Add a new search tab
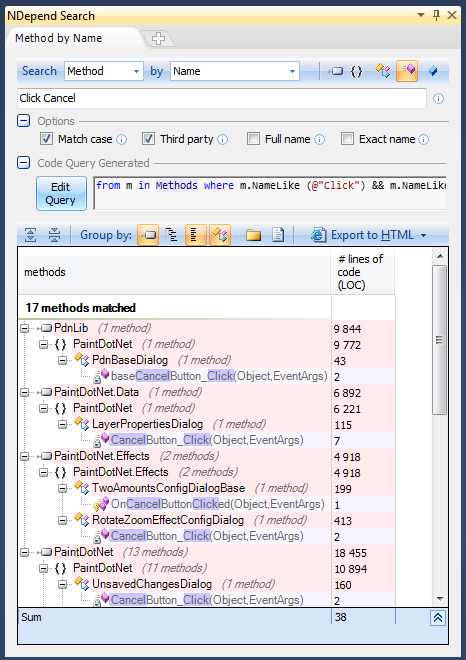The width and height of the screenshot is (466, 660). click(158, 38)
